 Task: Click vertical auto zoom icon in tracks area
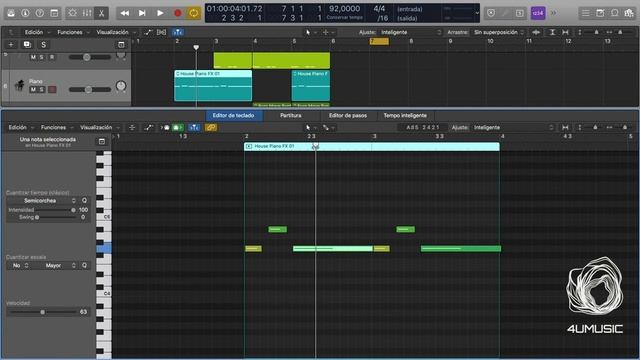pyautogui.click(x=552, y=32)
